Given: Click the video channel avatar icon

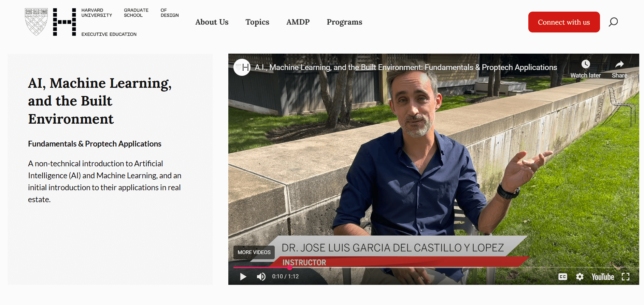Looking at the screenshot, I should click(242, 67).
